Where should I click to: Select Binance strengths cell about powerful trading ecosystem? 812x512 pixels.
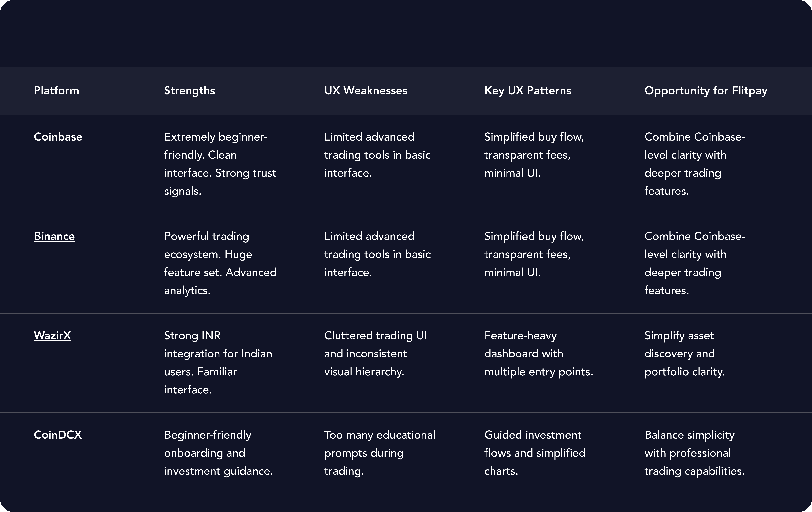[220, 263]
